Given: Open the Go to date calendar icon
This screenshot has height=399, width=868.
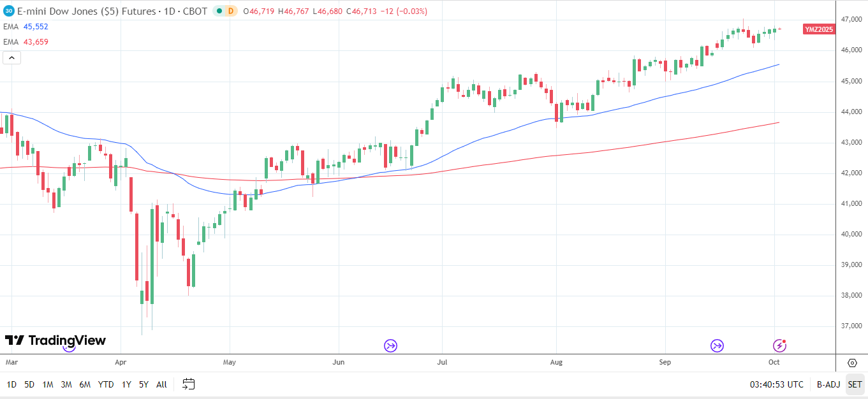Looking at the screenshot, I should [188, 384].
